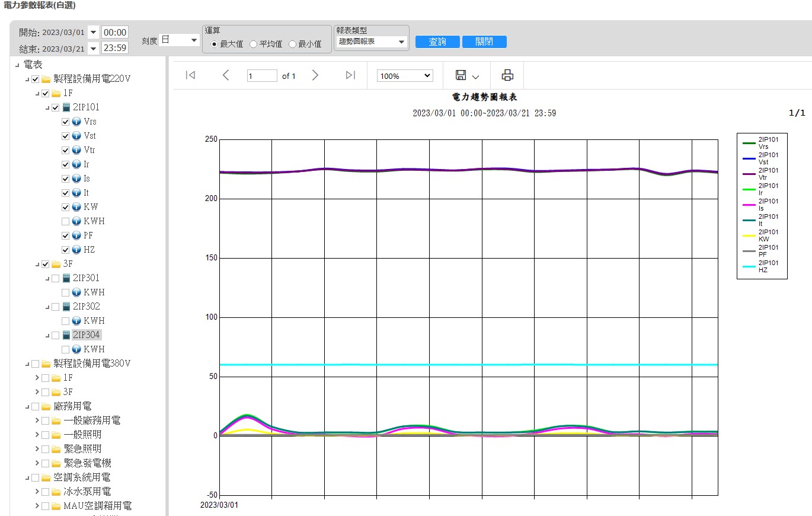Go to previous report page
Image resolution: width=812 pixels, height=516 pixels.
tap(225, 75)
